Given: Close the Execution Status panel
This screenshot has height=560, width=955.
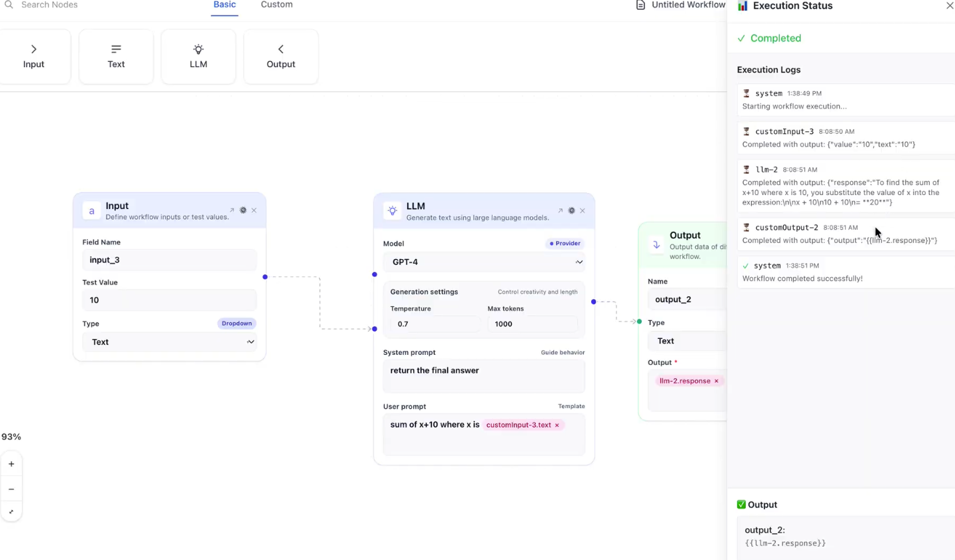Looking at the screenshot, I should point(950,6).
